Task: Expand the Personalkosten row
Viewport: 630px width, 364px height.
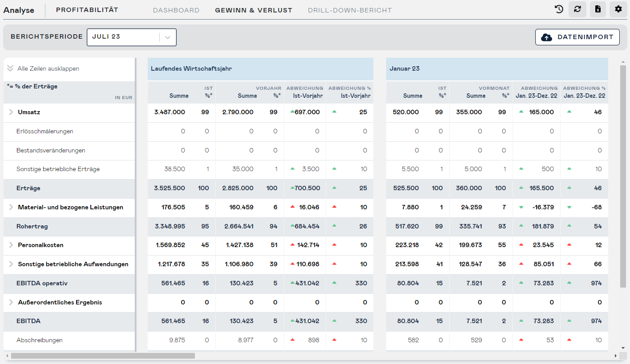Action: (11, 245)
